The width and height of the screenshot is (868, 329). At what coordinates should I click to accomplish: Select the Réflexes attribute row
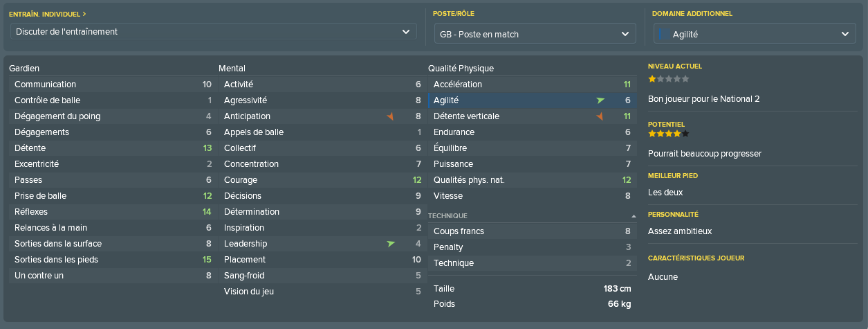point(111,212)
